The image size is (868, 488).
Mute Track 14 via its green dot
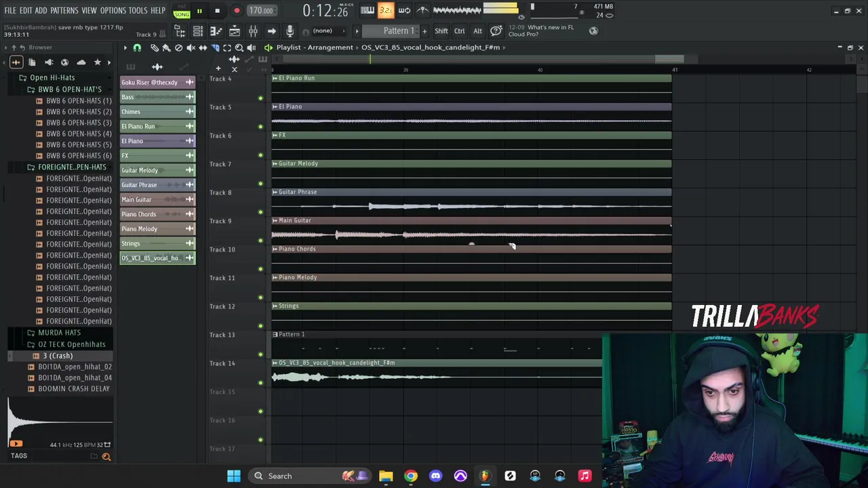click(x=260, y=384)
